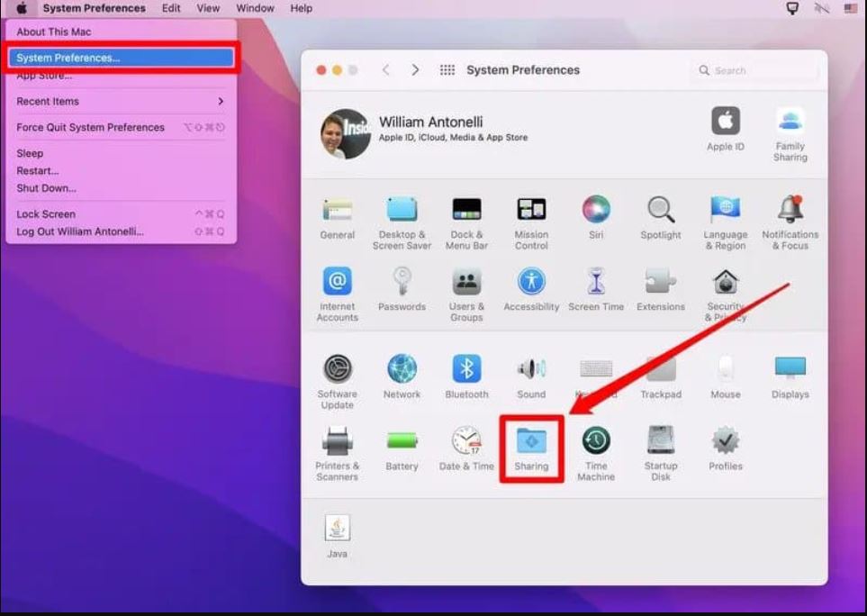Image resolution: width=867 pixels, height=616 pixels.
Task: Open Desktop & Screen Saver preferences
Action: [402, 222]
